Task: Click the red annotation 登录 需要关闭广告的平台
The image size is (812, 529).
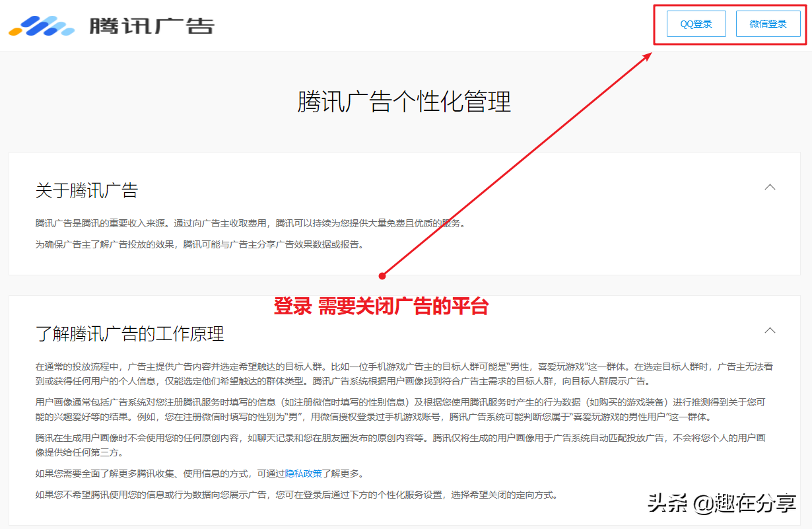Action: pos(380,306)
